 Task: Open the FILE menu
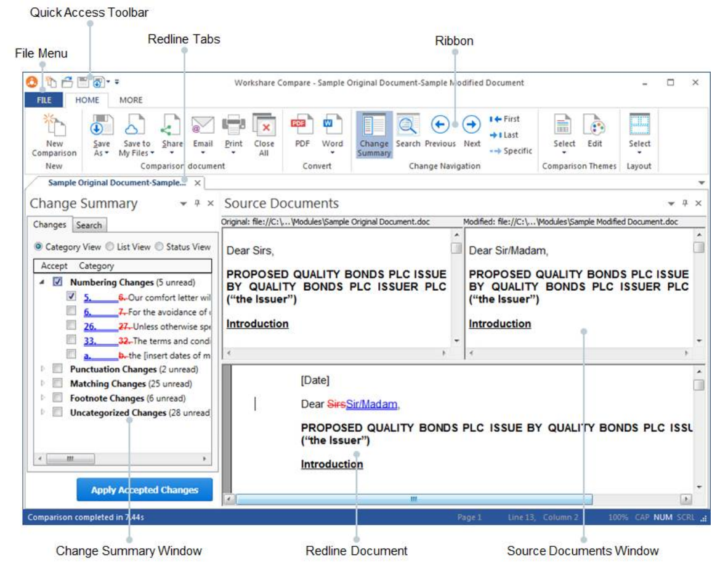44,100
